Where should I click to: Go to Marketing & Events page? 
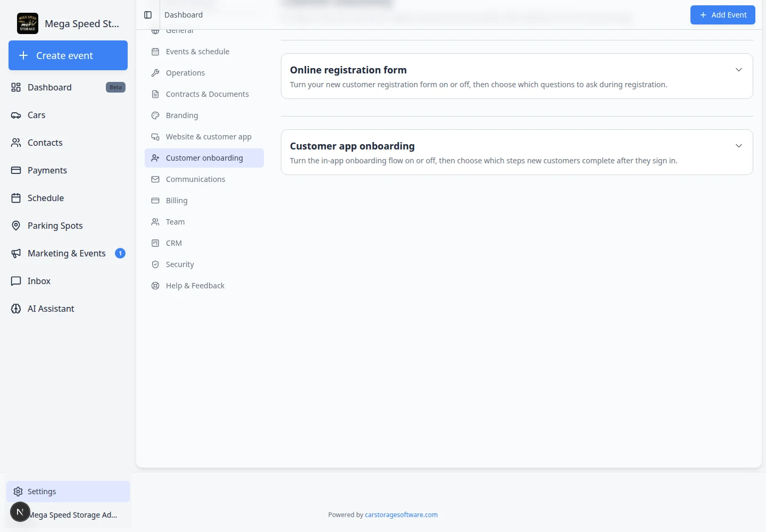coord(68,253)
